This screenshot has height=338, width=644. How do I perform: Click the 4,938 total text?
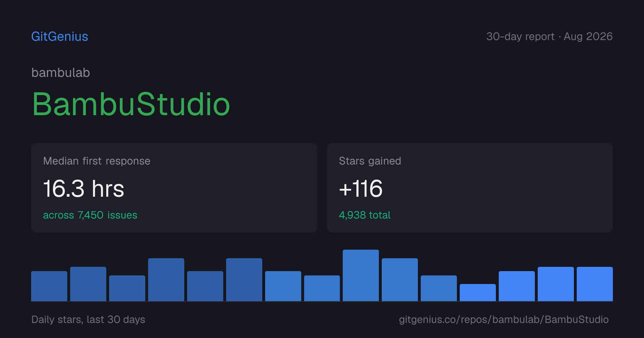pyautogui.click(x=365, y=215)
